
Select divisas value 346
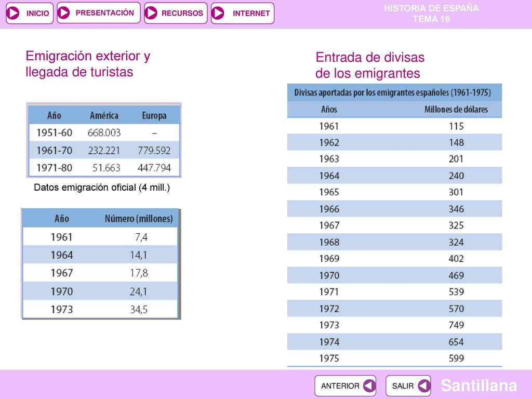(456, 209)
